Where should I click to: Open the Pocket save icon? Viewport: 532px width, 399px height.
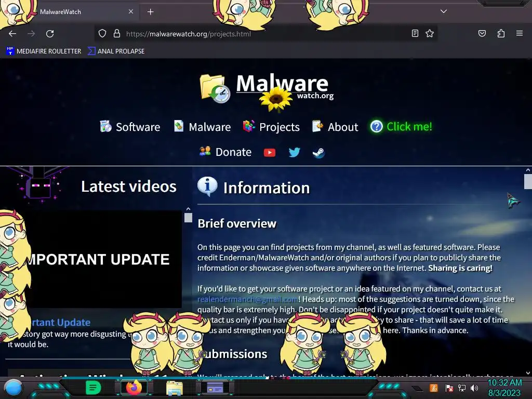coord(482,33)
